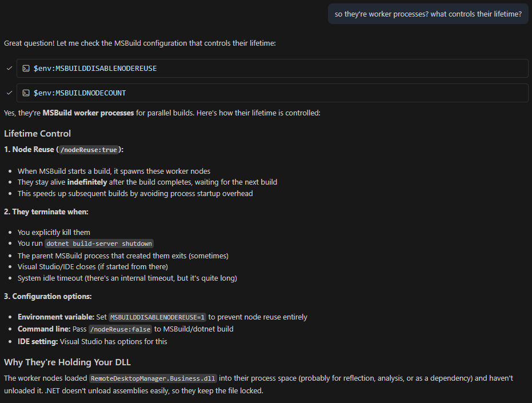Click the checkmark beside the MSBUILDDISABLENODEREUSE command
The height and width of the screenshot is (403, 532).
(x=9, y=68)
